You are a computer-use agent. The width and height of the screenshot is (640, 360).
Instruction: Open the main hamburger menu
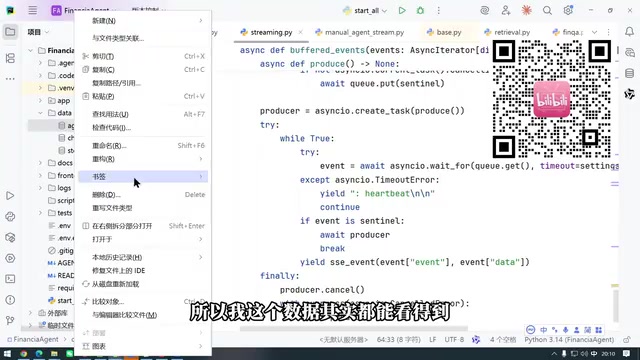(33, 11)
